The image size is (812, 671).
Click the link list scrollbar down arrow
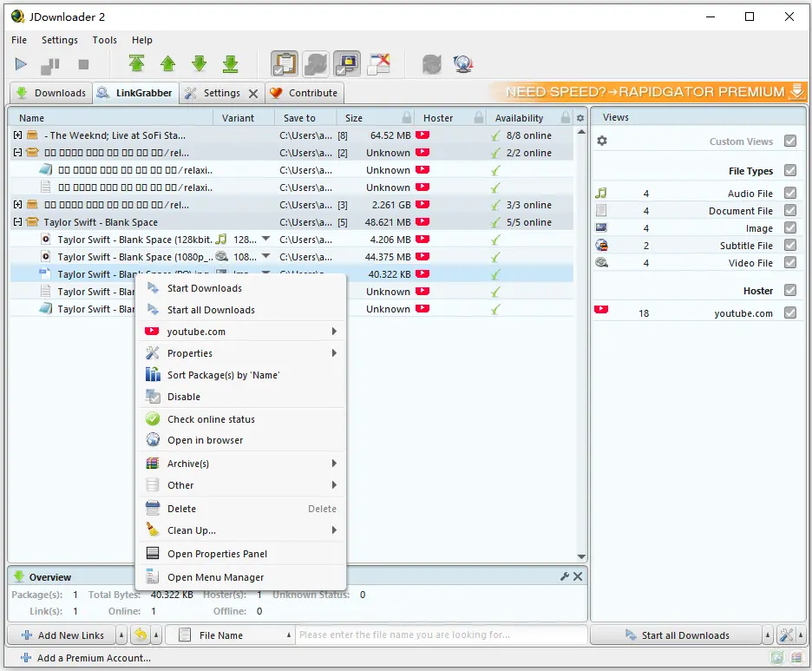point(581,556)
